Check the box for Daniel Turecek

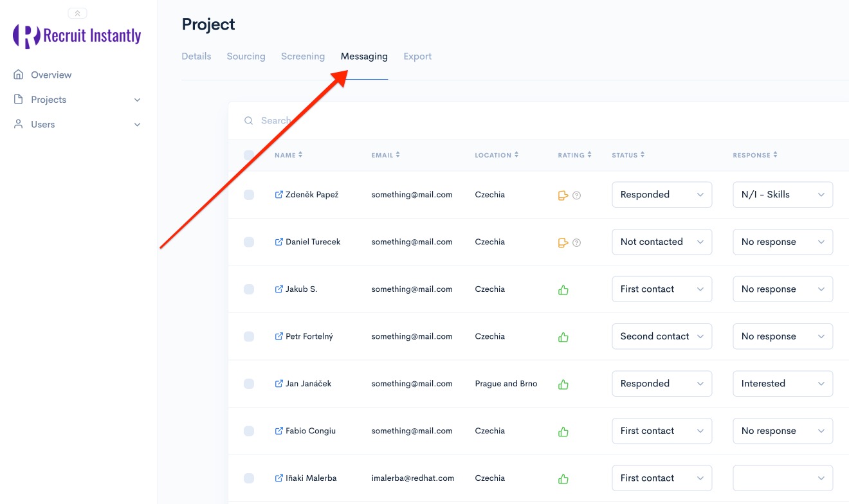[x=249, y=242]
